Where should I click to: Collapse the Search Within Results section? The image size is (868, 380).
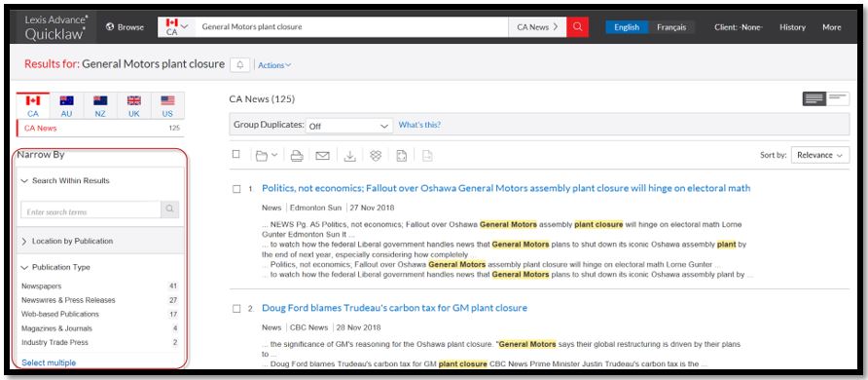[65, 180]
